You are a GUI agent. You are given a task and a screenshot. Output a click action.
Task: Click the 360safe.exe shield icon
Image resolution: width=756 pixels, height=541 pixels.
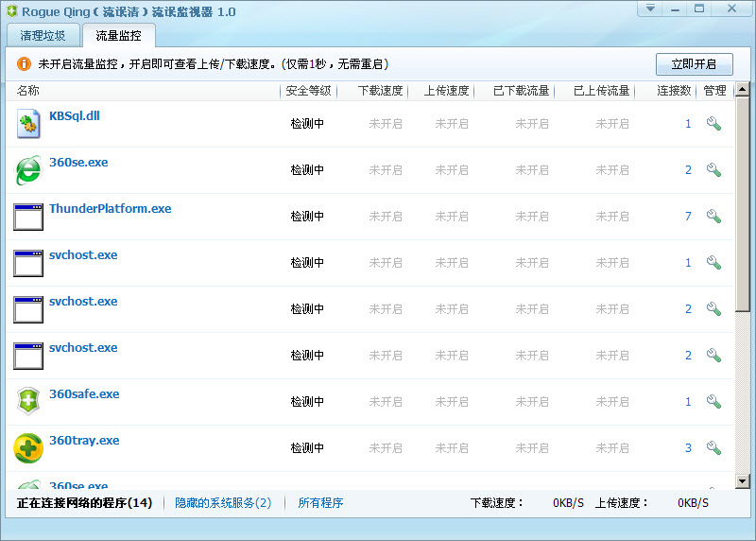[x=28, y=402]
